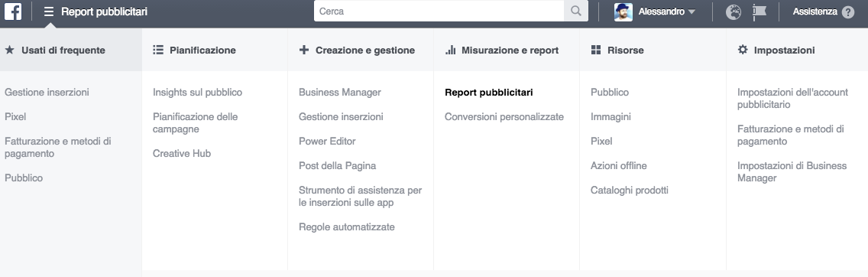Open Regole automatizzate
Image resolution: width=868 pixels, height=277 pixels.
point(347,227)
